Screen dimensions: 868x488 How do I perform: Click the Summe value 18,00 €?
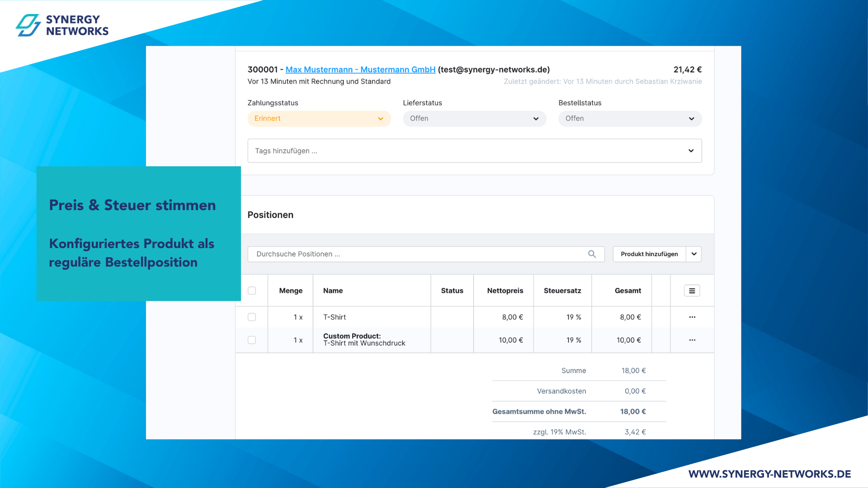coord(633,371)
